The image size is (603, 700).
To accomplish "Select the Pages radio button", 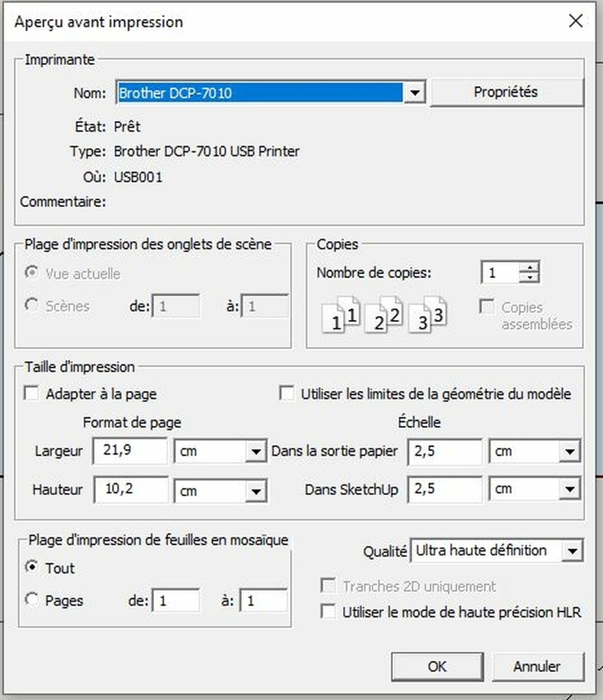I will (31, 599).
